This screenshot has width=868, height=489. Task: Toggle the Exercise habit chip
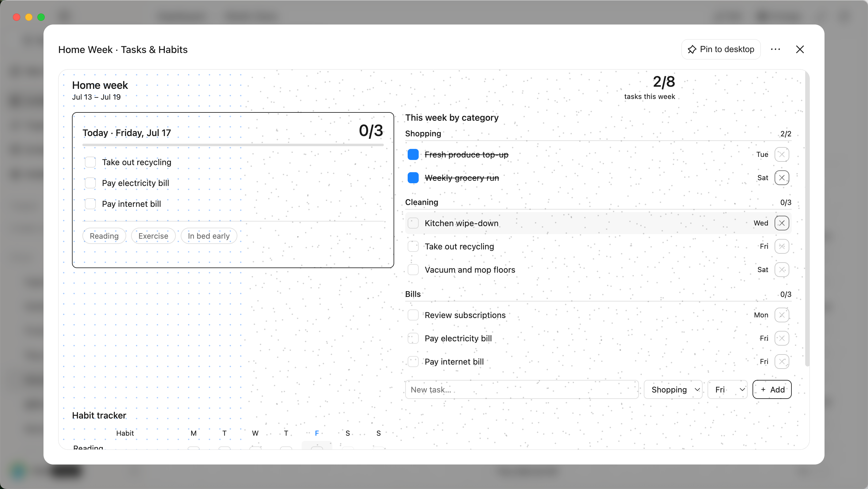153,236
